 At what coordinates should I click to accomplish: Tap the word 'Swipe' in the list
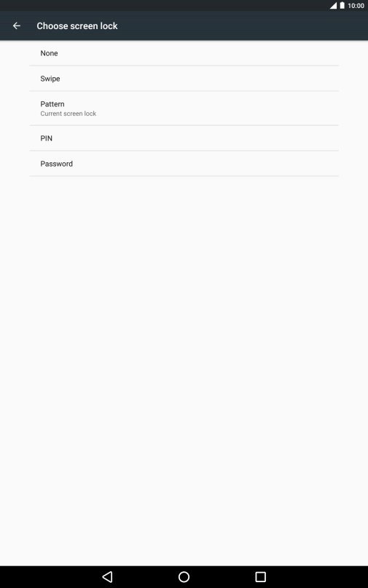[x=50, y=79]
